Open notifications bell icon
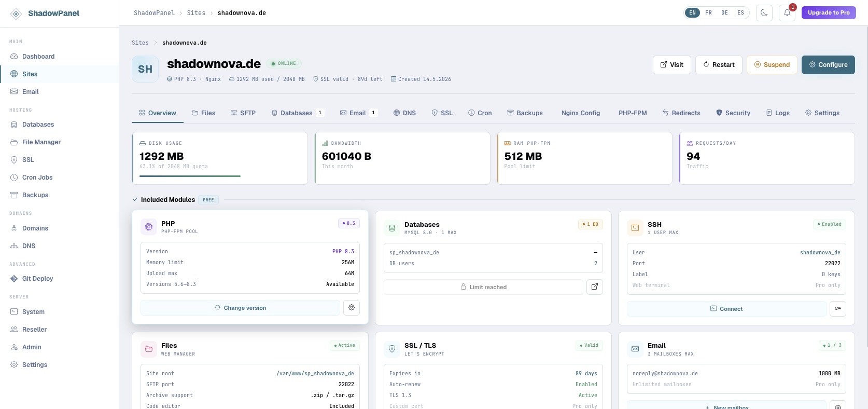This screenshot has width=868, height=409. tap(787, 13)
